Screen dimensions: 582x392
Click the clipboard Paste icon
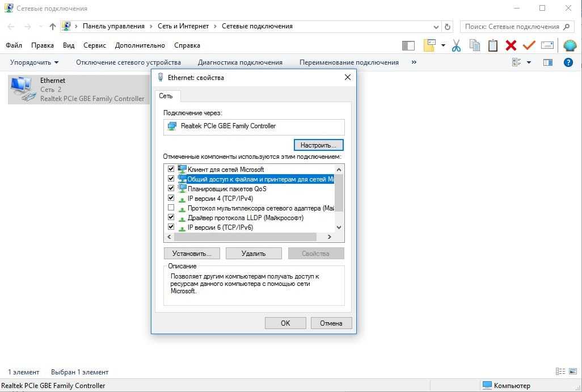click(493, 46)
